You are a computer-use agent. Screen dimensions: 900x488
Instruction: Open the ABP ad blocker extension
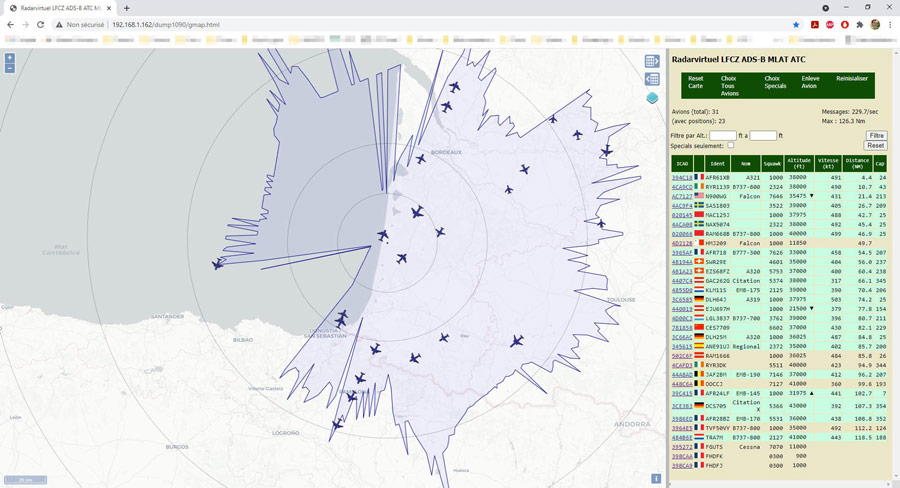(x=830, y=25)
